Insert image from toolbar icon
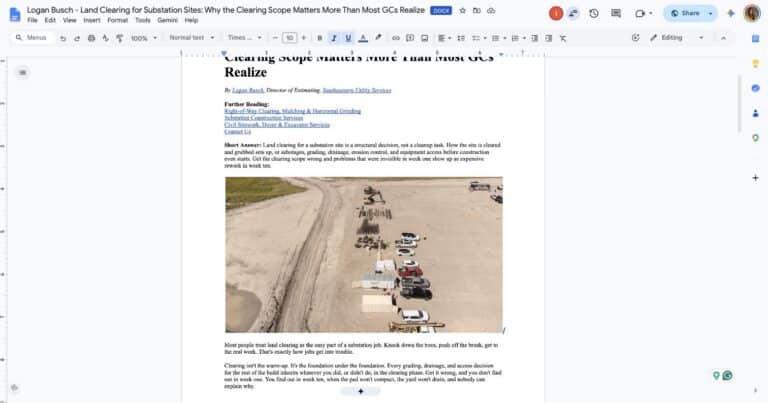The height and width of the screenshot is (403, 768). point(425,38)
